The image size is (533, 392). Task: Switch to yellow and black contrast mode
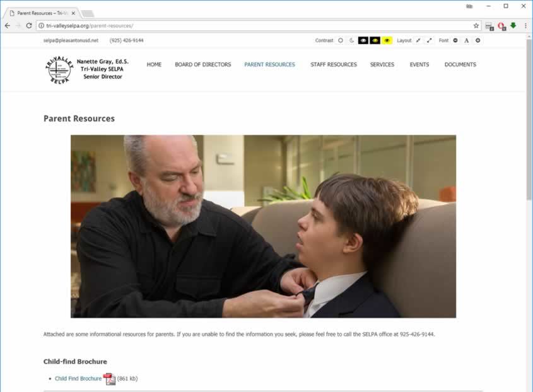tap(387, 40)
